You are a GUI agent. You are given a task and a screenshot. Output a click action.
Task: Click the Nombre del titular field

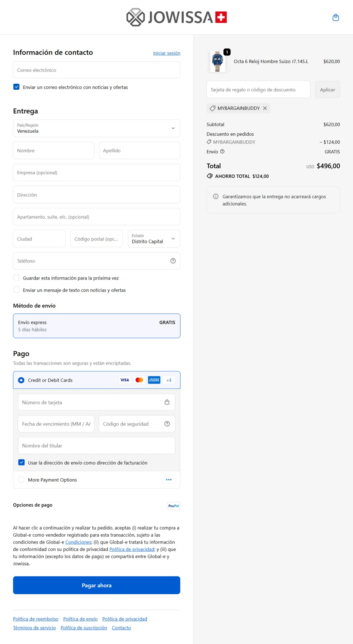point(97,446)
